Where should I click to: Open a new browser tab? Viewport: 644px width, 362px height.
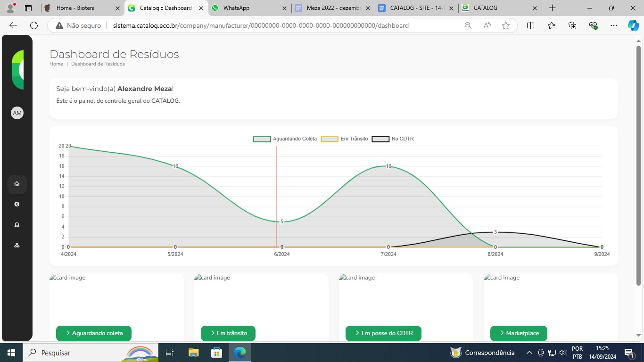tap(553, 8)
